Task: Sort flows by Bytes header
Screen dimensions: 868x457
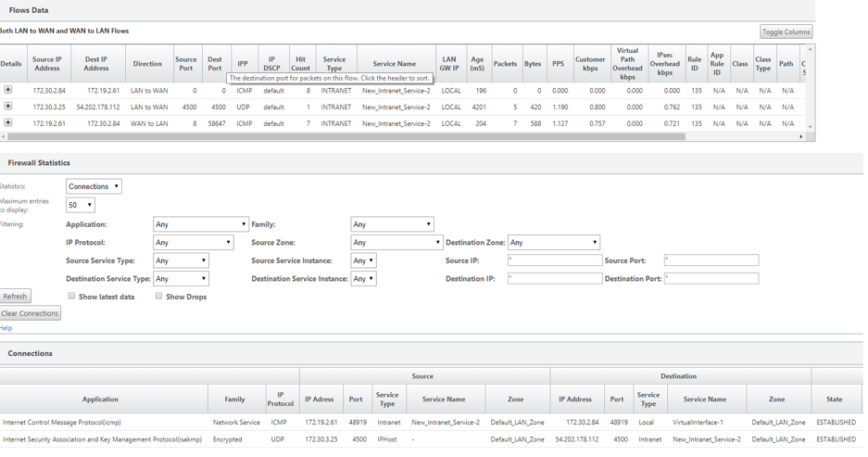Action: (x=533, y=64)
